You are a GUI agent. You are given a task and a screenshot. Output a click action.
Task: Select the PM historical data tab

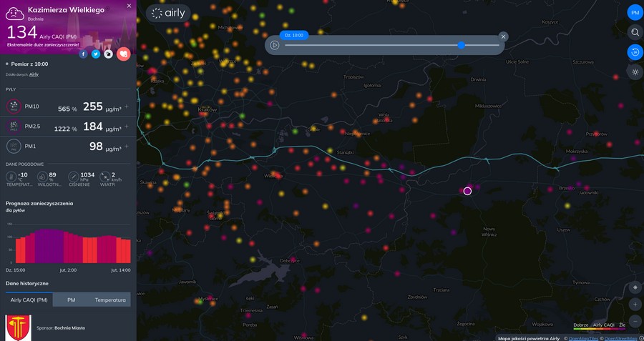pyautogui.click(x=71, y=300)
